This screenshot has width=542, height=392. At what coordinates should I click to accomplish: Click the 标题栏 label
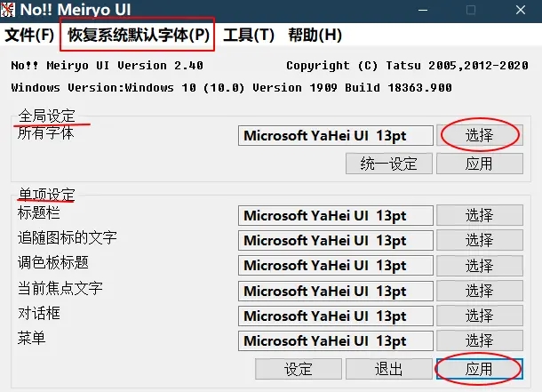[x=39, y=212]
